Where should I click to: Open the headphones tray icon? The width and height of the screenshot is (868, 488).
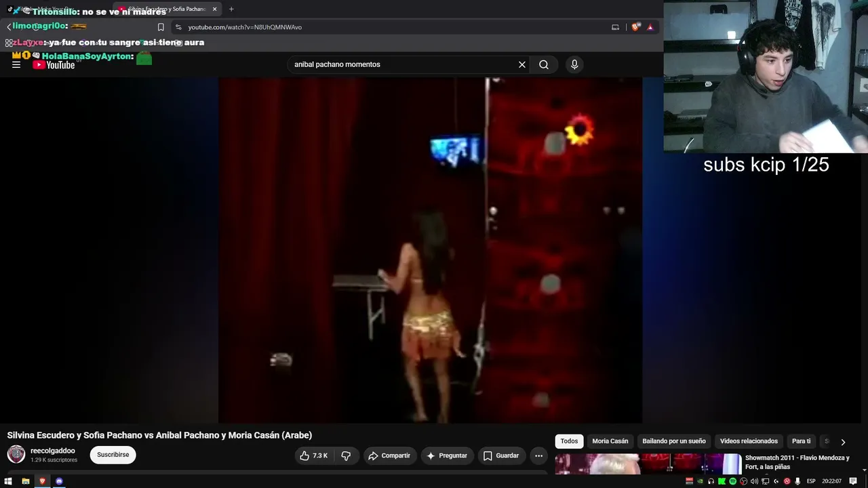(x=711, y=481)
